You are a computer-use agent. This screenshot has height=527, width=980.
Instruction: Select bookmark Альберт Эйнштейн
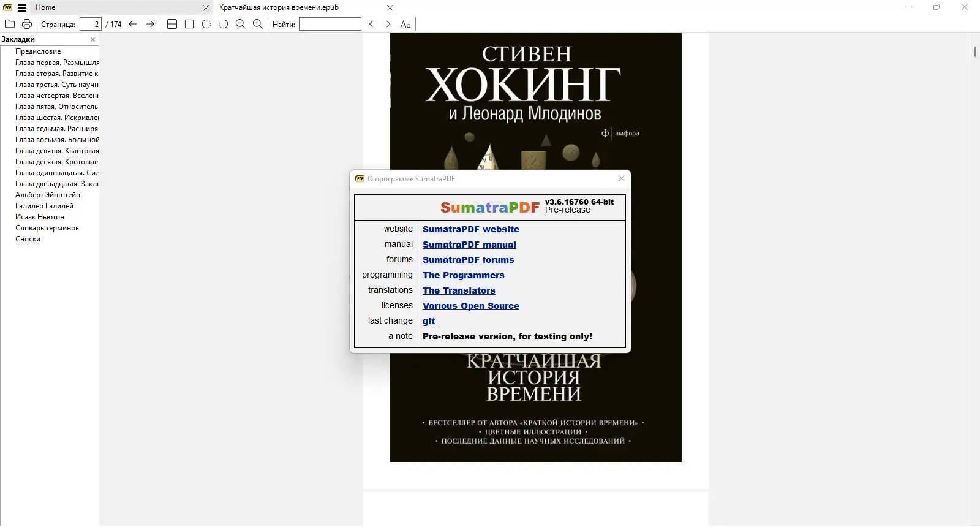point(48,195)
